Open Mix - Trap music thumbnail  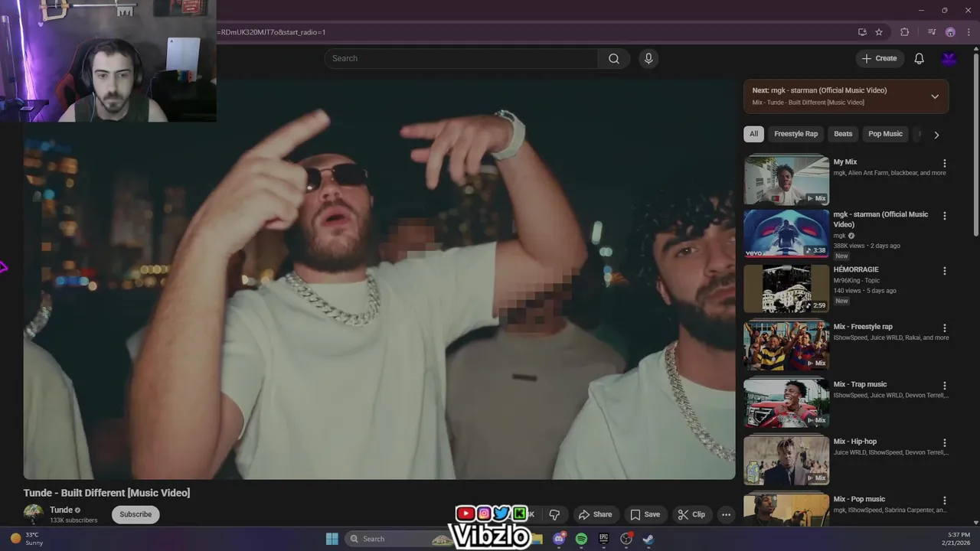tap(786, 403)
